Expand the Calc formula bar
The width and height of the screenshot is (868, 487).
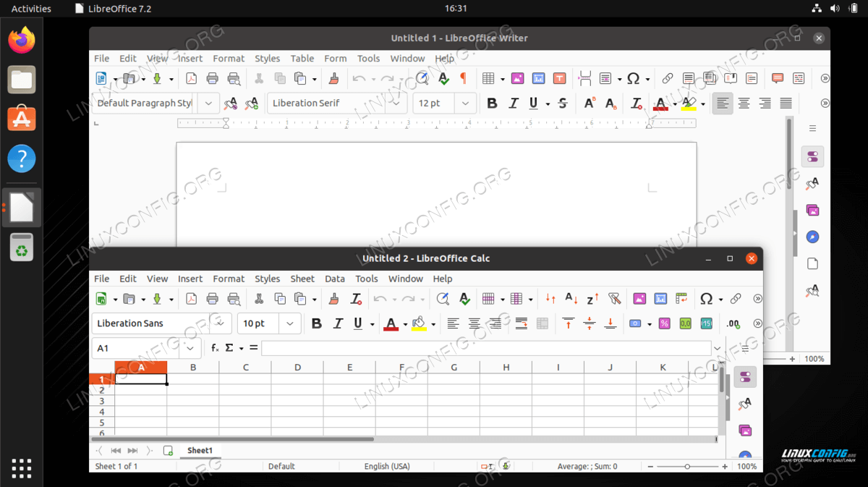tap(718, 348)
